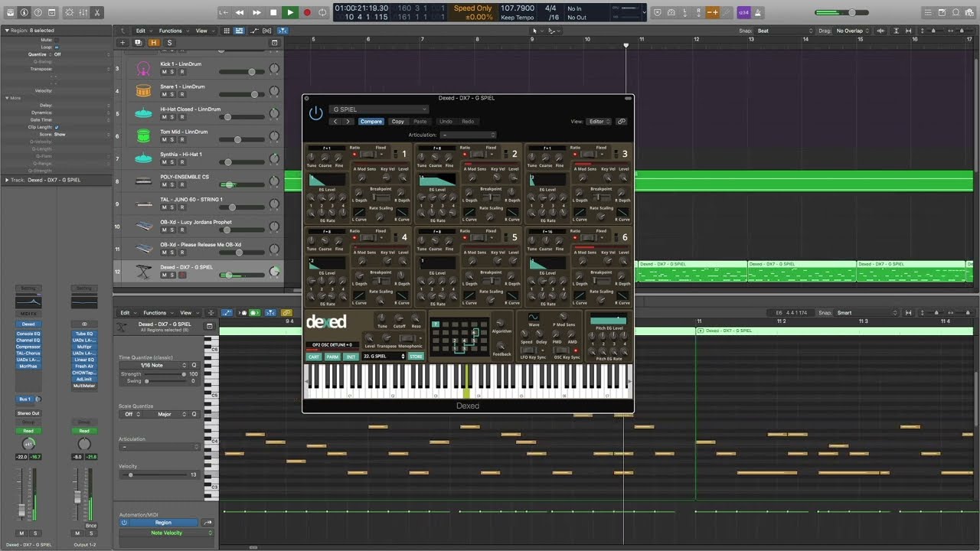980x551 pixels.
Task: Rewind the playhead
Action: click(240, 12)
